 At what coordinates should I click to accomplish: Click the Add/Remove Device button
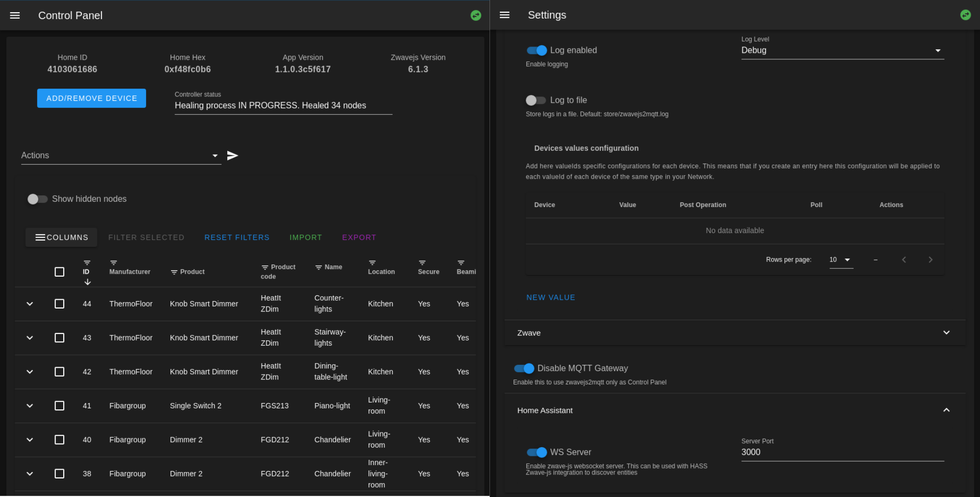click(92, 98)
